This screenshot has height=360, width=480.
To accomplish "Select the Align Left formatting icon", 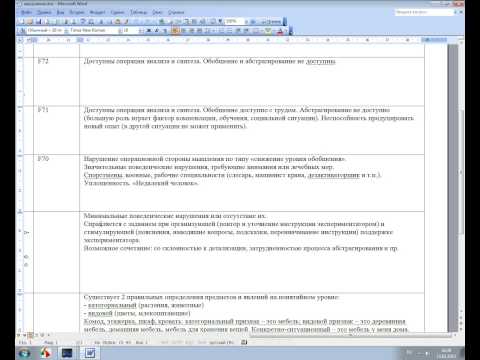I will click(x=175, y=31).
